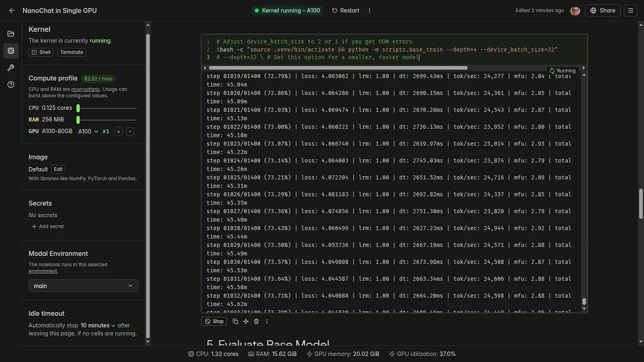
Task: Open the cell's three-dot options menu
Action: click(267, 321)
